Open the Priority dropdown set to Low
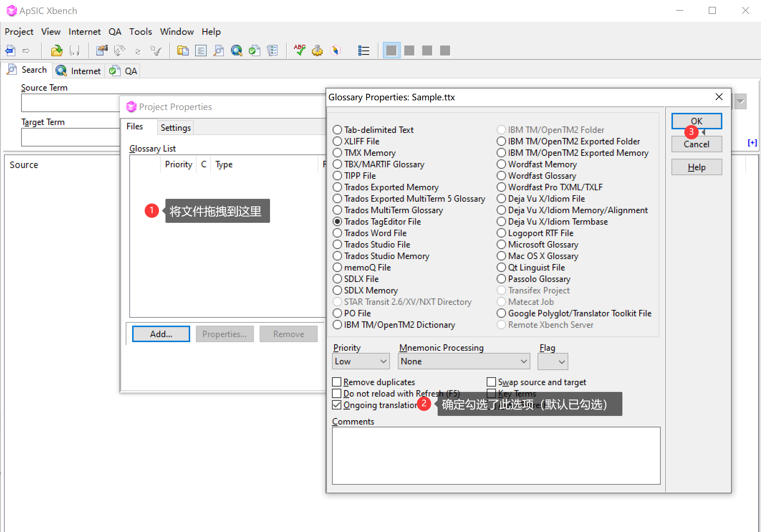 (361, 361)
